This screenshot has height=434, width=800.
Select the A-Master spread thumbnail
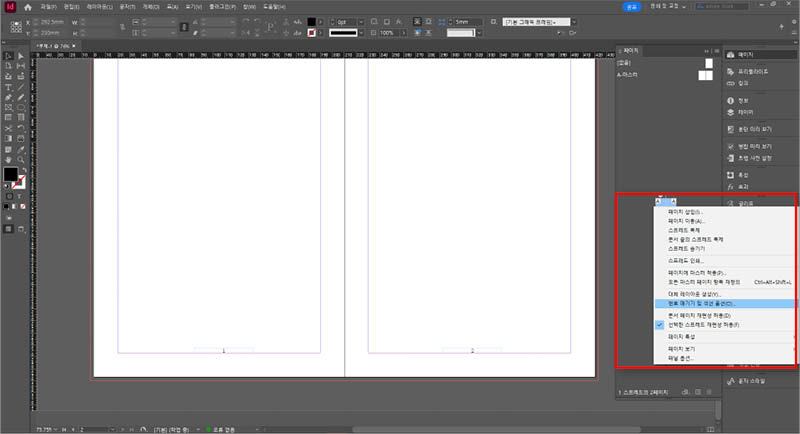point(705,75)
